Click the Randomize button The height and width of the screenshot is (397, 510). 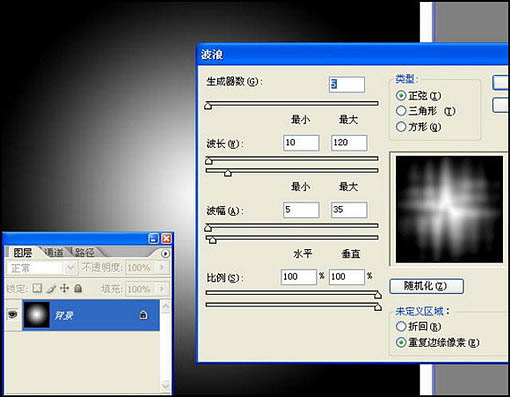click(x=426, y=286)
